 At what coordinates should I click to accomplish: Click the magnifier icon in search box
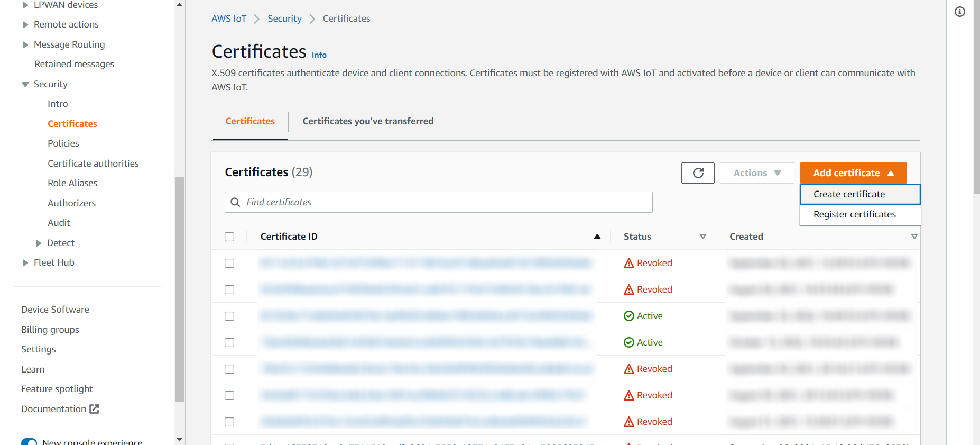[x=236, y=202]
